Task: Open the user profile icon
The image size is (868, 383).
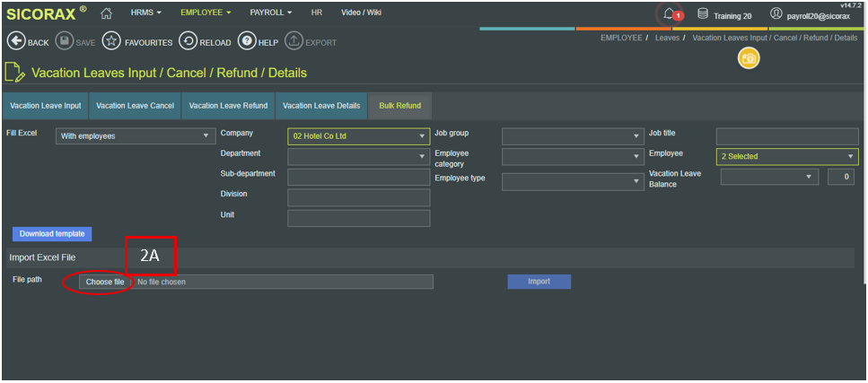Action: [776, 13]
